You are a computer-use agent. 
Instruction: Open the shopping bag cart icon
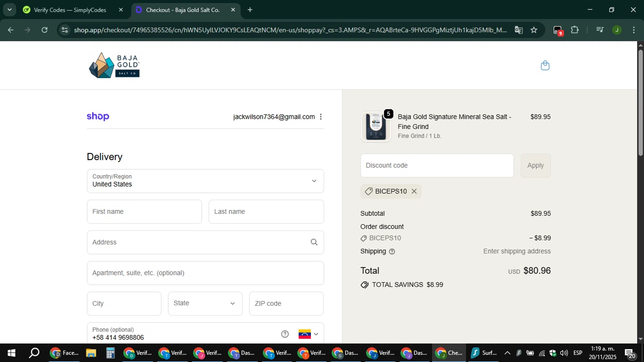tap(545, 65)
